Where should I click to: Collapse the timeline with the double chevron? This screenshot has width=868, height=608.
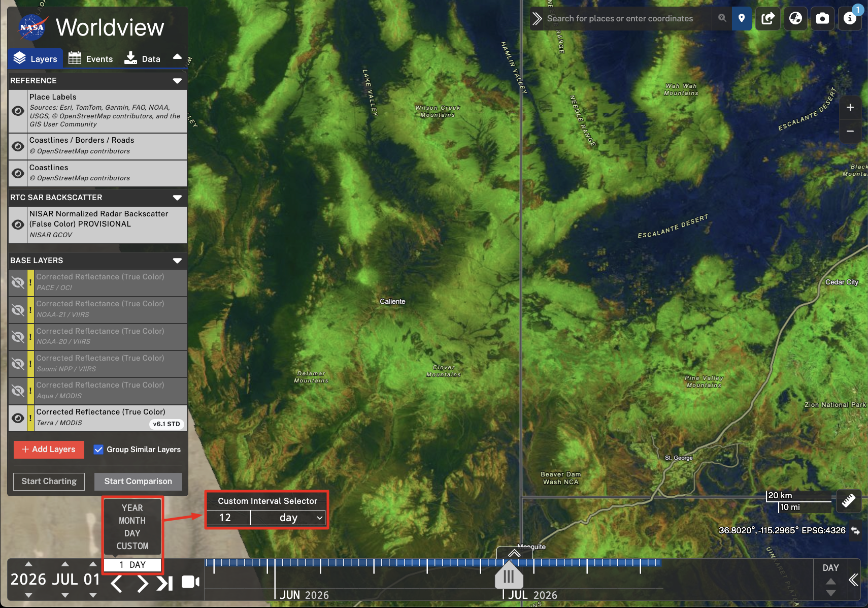(853, 580)
